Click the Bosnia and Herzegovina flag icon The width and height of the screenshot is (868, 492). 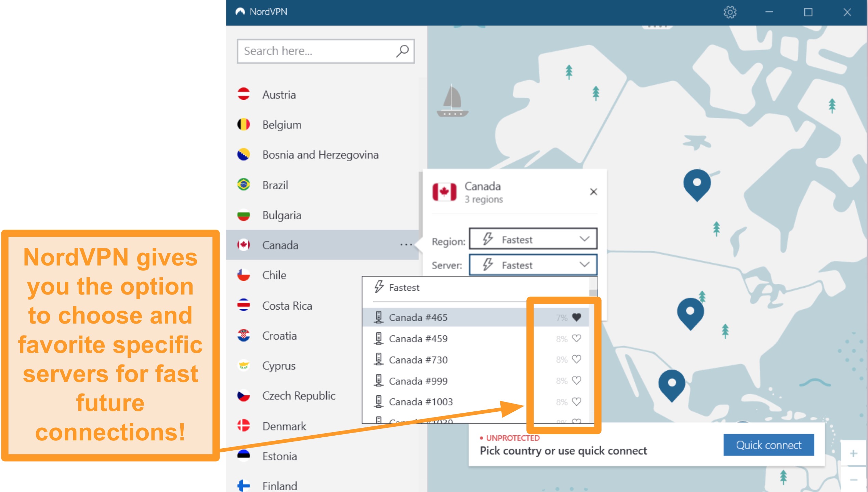tap(244, 154)
